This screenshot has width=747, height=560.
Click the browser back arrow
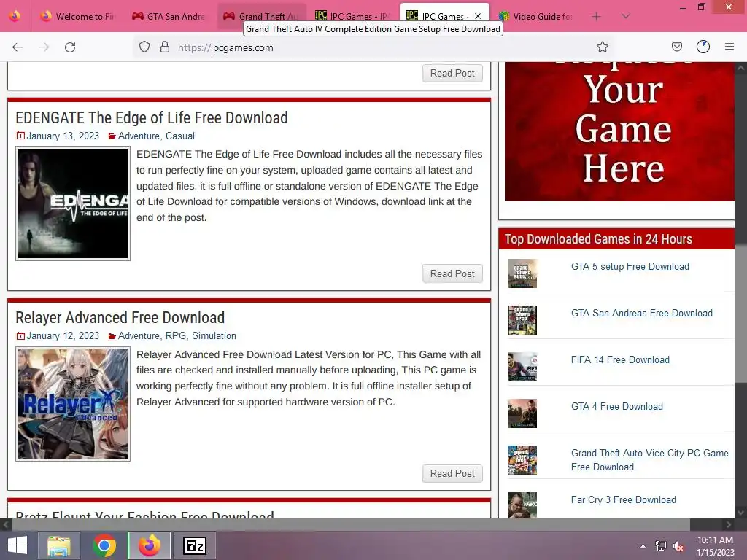coord(18,47)
